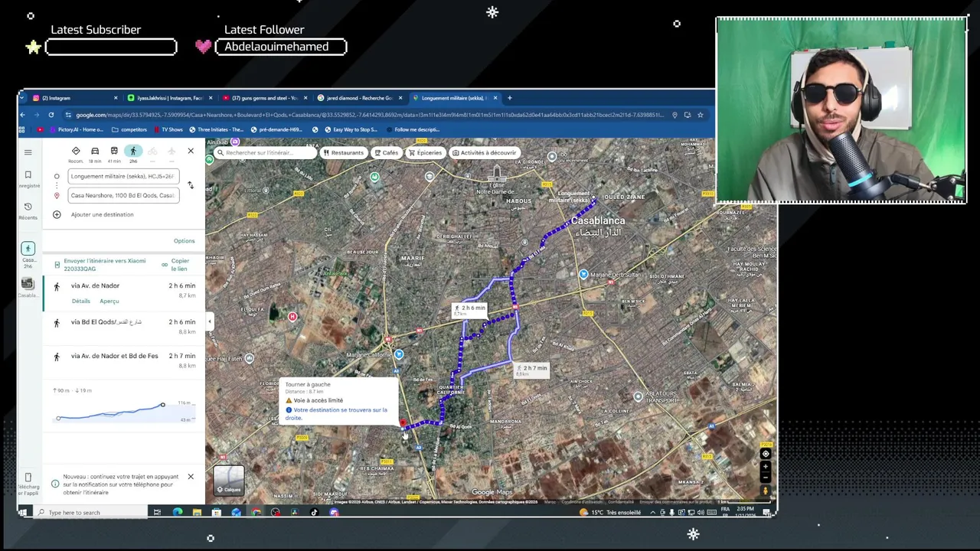Select the driving mode car icon
Screen dimensions: 980x551
(x=95, y=152)
